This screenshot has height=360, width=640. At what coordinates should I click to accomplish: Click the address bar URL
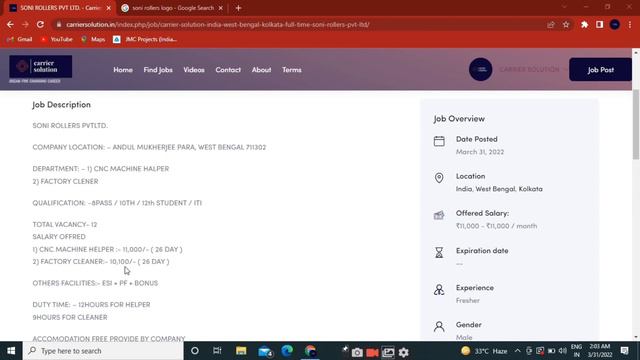click(218, 24)
